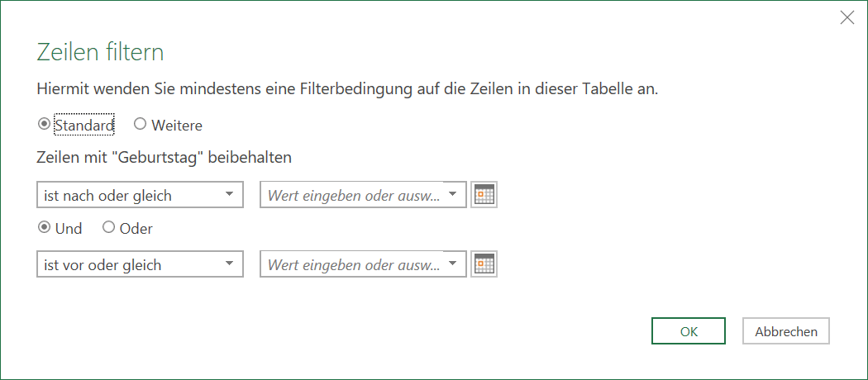868x380 pixels.
Task: Expand the 'ist vor oder gleich' dropdown
Action: click(140, 265)
